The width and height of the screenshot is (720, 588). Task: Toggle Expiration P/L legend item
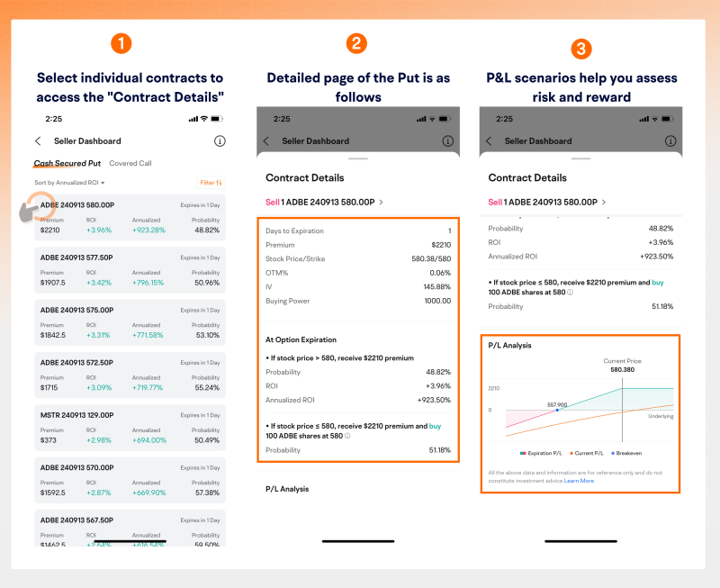click(541, 453)
